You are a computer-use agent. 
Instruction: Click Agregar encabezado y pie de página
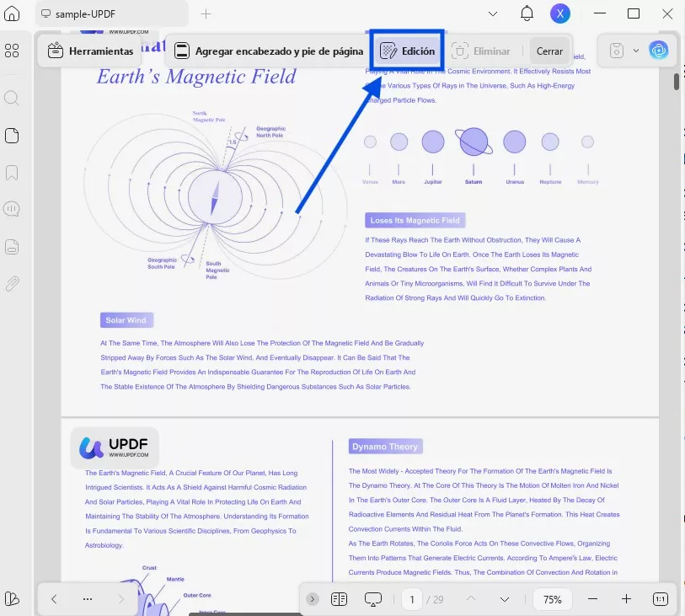[268, 51]
